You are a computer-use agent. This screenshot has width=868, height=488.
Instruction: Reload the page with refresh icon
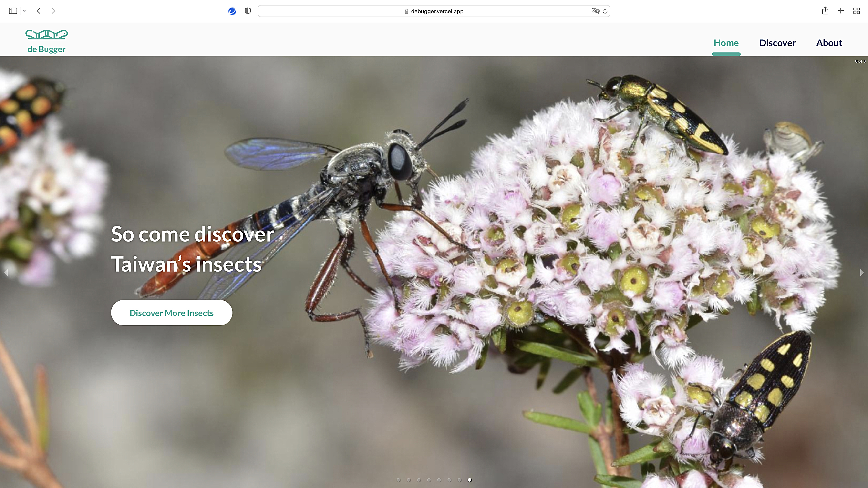point(605,11)
